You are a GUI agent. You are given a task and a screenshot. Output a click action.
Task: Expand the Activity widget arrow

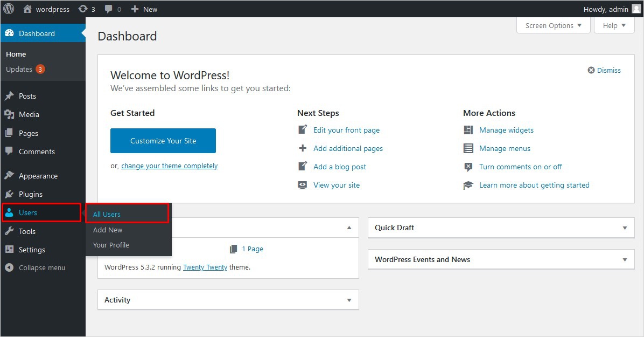pos(349,300)
